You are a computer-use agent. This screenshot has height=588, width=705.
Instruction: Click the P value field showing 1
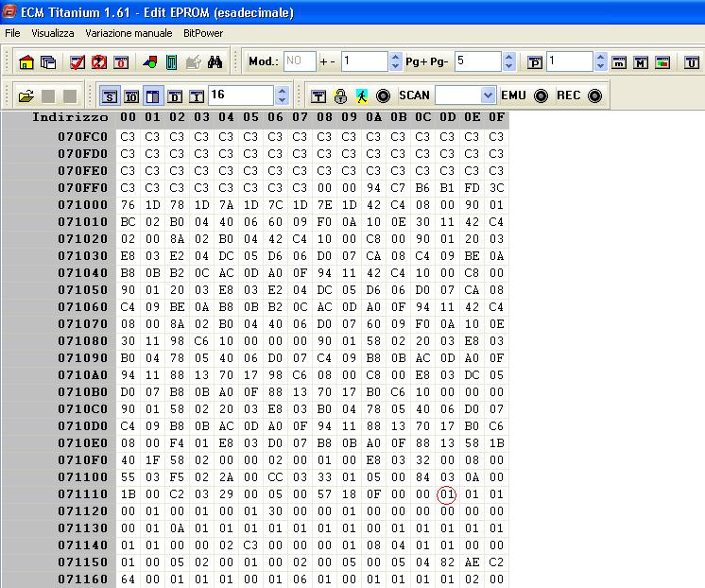(570, 61)
